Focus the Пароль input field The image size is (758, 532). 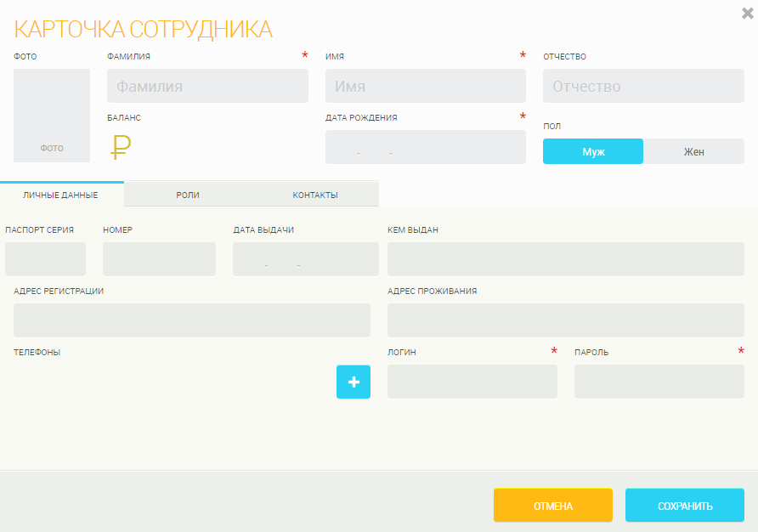[659, 382]
